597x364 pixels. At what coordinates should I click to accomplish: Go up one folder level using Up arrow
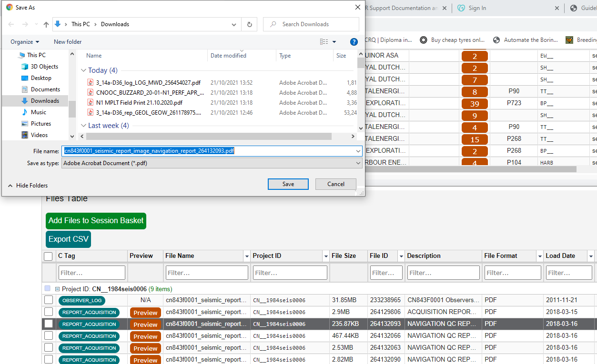pyautogui.click(x=46, y=24)
